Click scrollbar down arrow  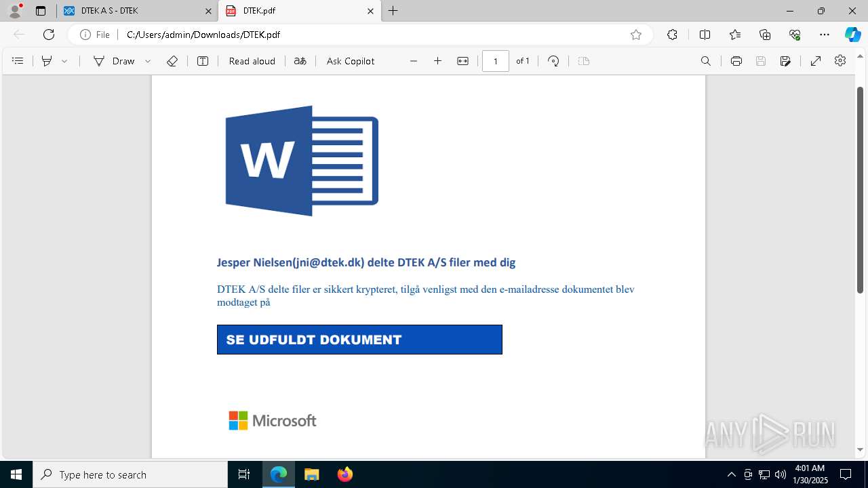860,450
